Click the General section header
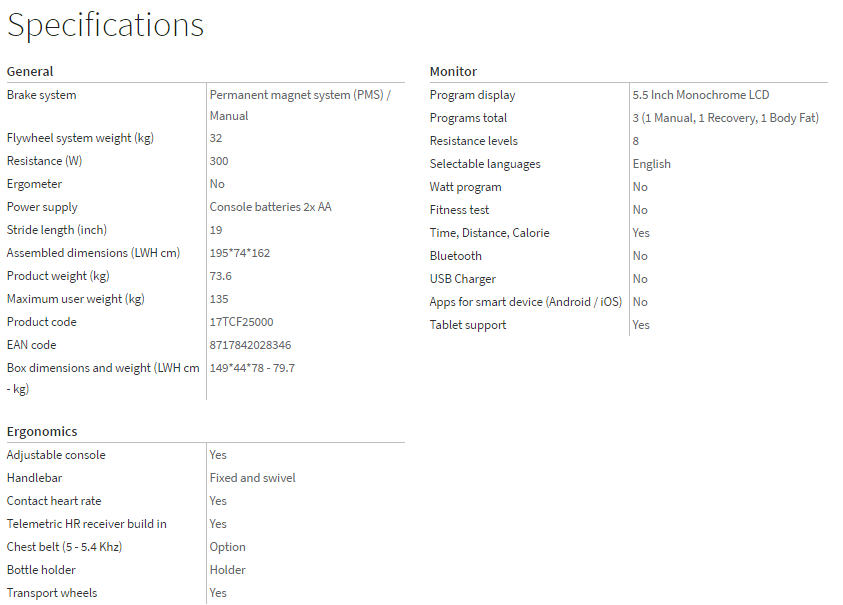Screen dimensions: 843x605 point(30,71)
